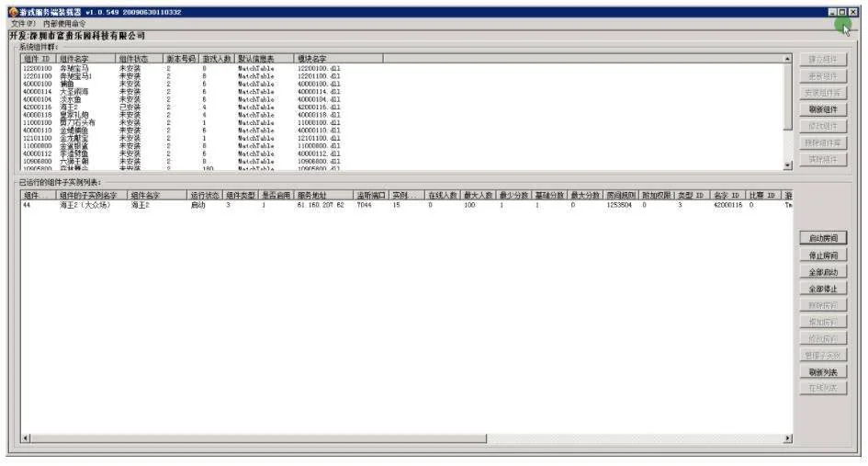Click the 刷新组件 button
Image resolution: width=868 pixels, height=466 pixels.
(x=822, y=108)
